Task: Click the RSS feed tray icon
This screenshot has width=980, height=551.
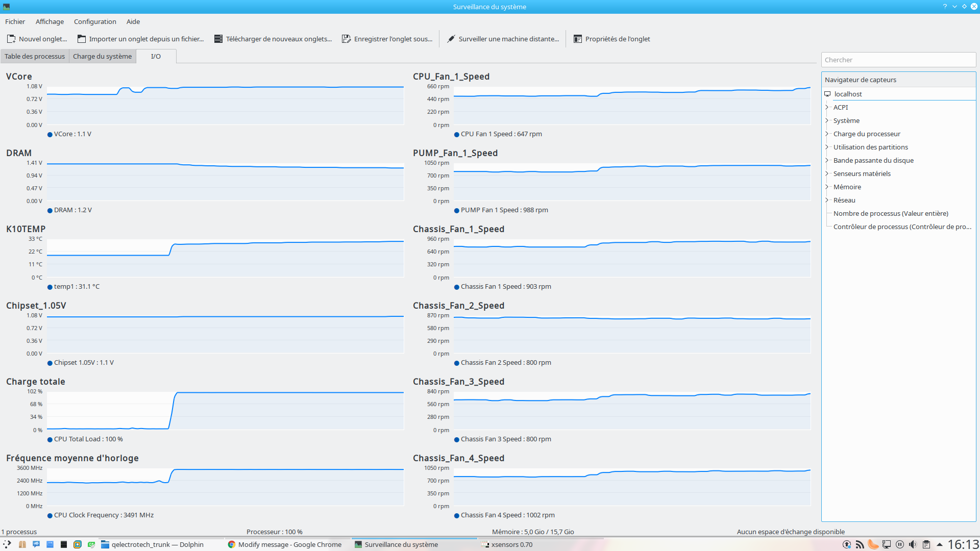Action: pyautogui.click(x=860, y=544)
